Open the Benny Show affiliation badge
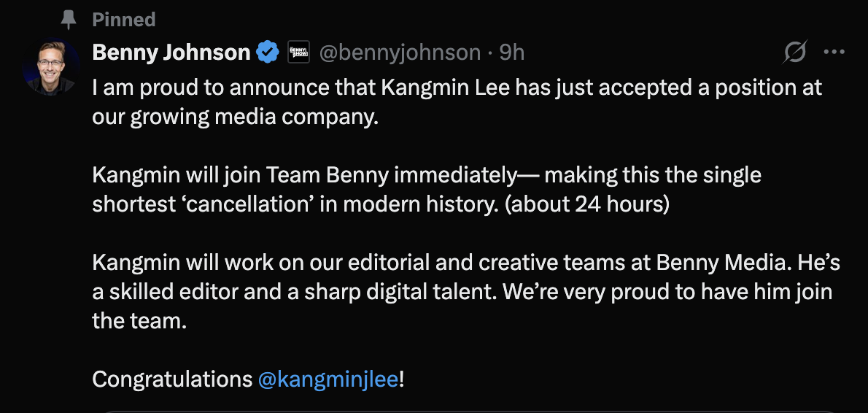This screenshot has height=413, width=868. point(299,53)
